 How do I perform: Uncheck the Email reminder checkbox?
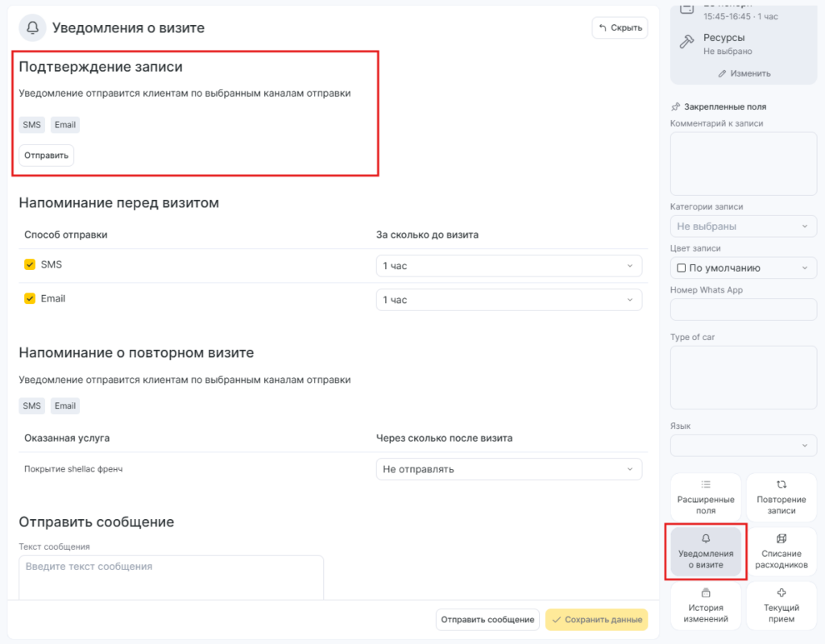tap(30, 298)
